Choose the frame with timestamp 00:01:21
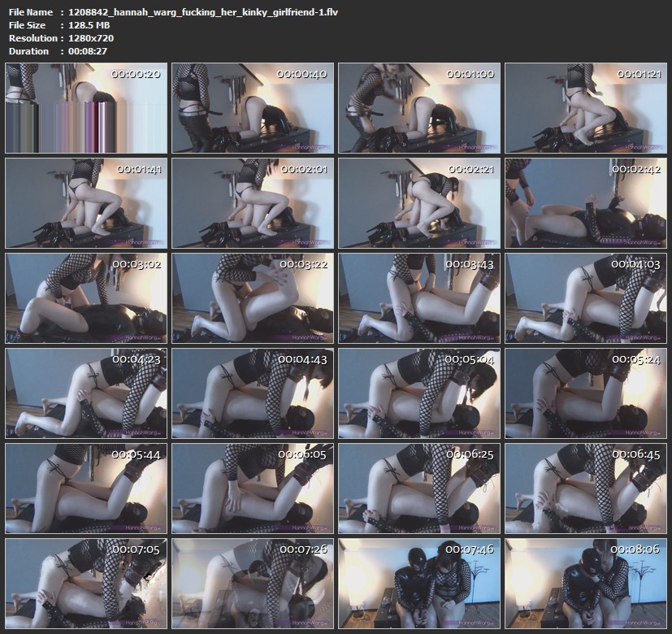 pos(585,107)
